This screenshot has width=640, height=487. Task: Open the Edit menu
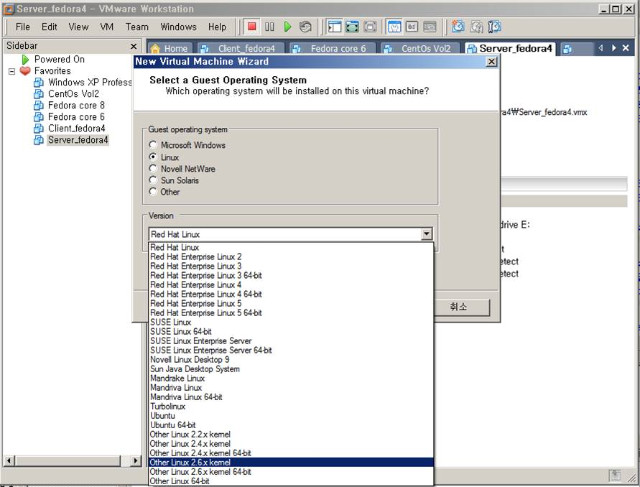click(49, 27)
